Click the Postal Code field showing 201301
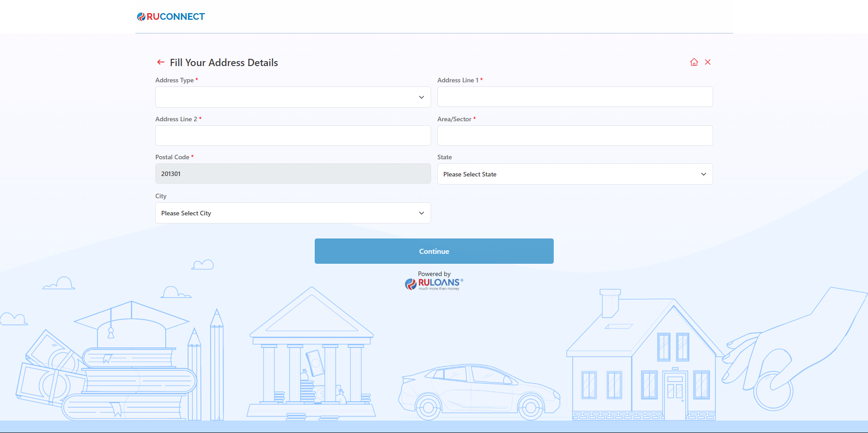Viewport: 868px width, 433px height. click(x=293, y=174)
